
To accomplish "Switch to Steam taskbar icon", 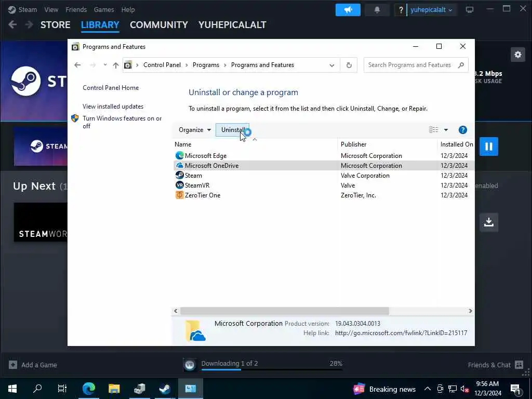I will tap(165, 389).
